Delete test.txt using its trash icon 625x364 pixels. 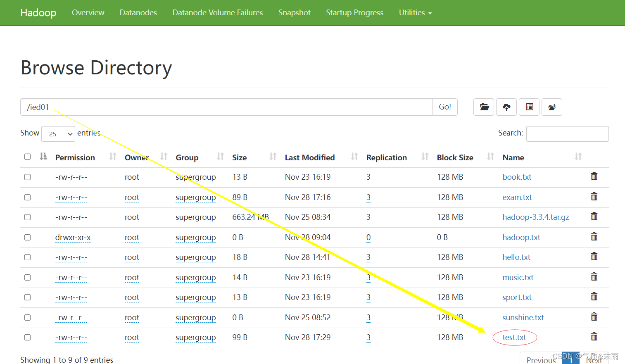[594, 337]
